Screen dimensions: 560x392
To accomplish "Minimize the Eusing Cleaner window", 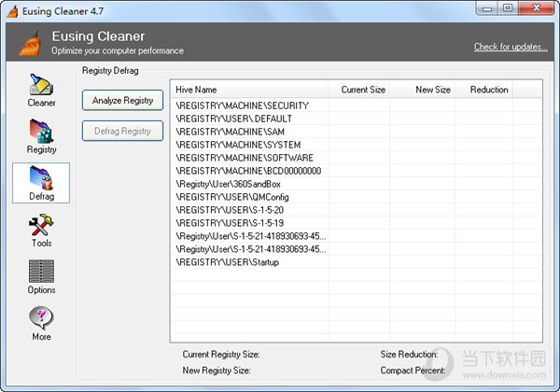I will click(487, 8).
